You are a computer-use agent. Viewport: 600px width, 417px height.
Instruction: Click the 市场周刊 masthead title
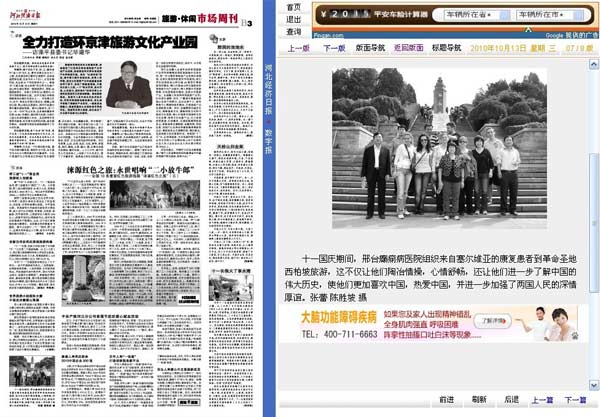[217, 18]
